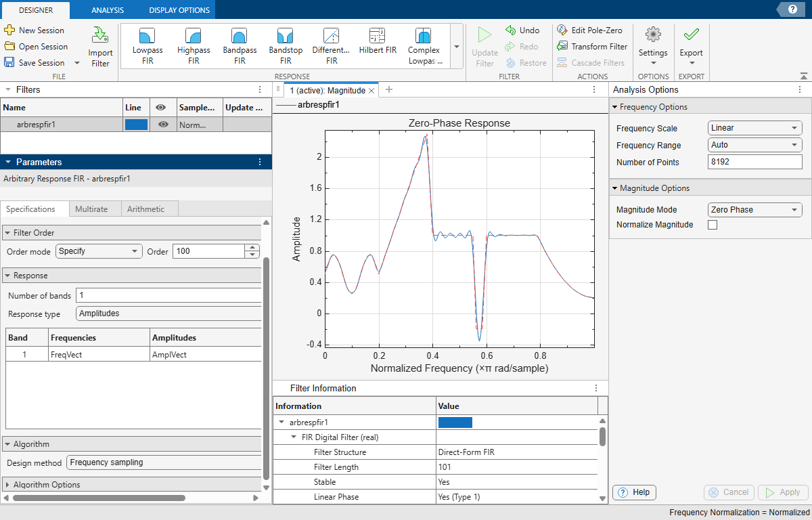Choose the Highpass FIR response
The width and height of the screenshot is (812, 520).
point(194,47)
